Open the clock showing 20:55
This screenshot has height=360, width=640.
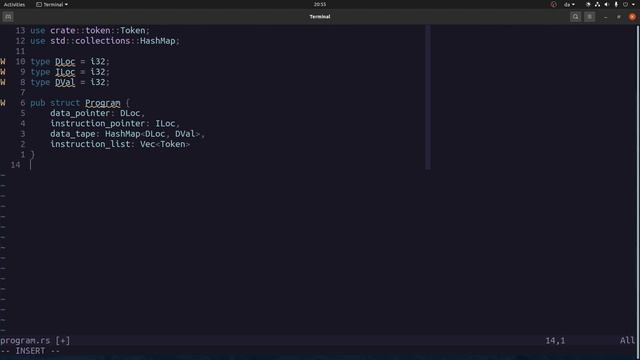320,4
